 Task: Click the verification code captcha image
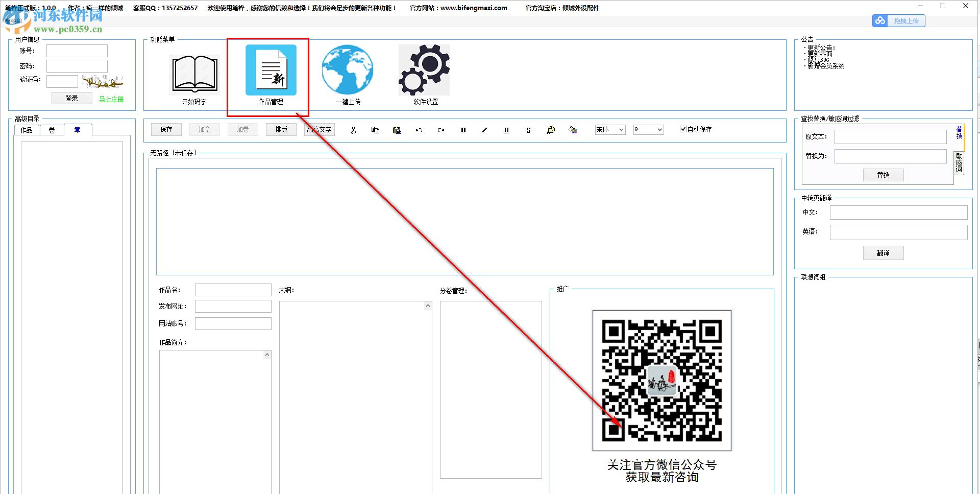point(103,81)
